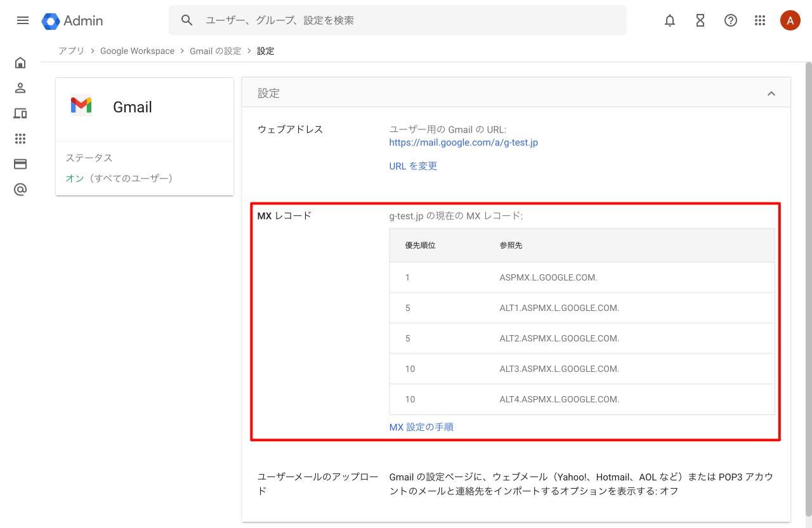
Task: Open the tasks hourglass icon
Action: coord(700,20)
